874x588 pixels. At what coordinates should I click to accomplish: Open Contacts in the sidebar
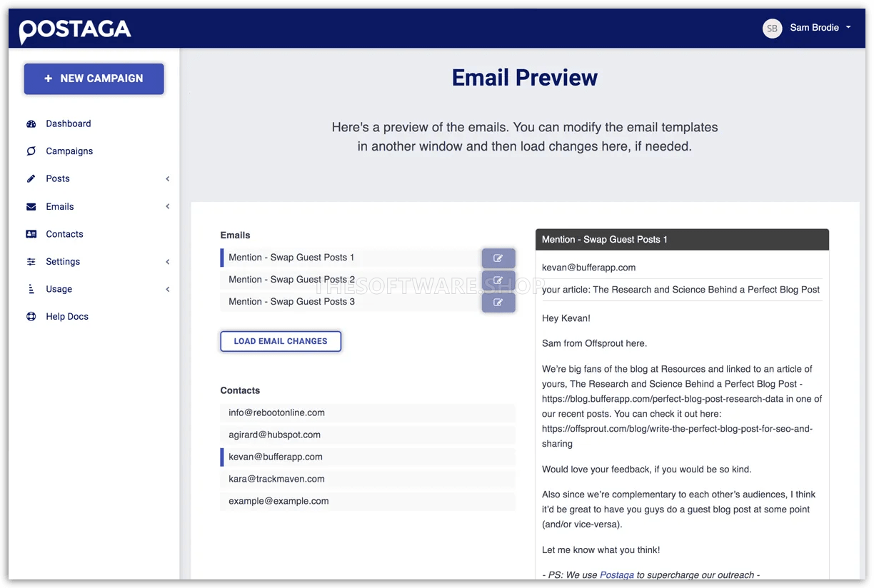click(64, 234)
